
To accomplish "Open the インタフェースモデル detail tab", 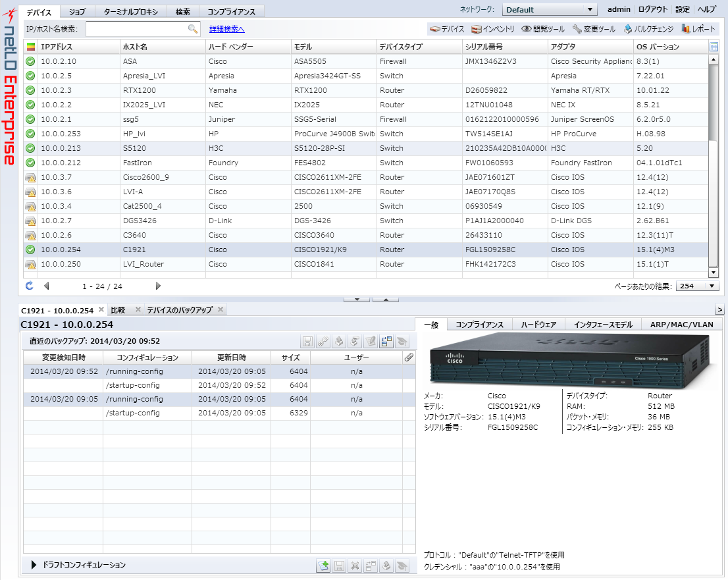I will click(x=603, y=325).
